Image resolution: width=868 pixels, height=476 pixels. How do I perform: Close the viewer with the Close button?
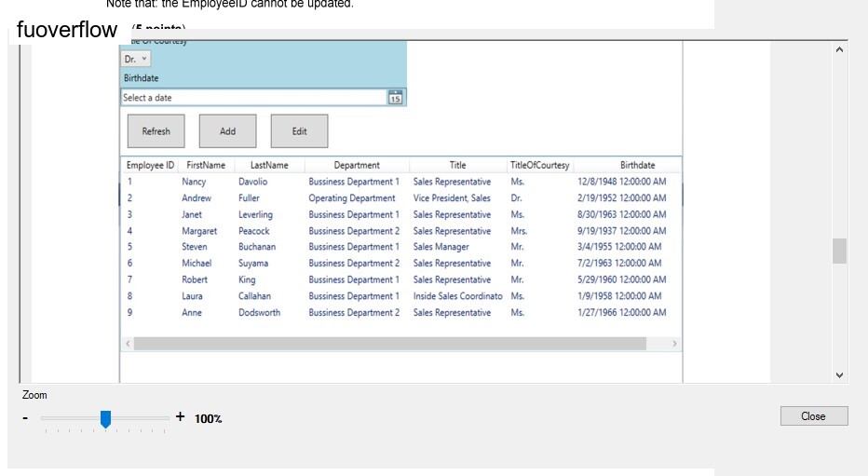814,416
